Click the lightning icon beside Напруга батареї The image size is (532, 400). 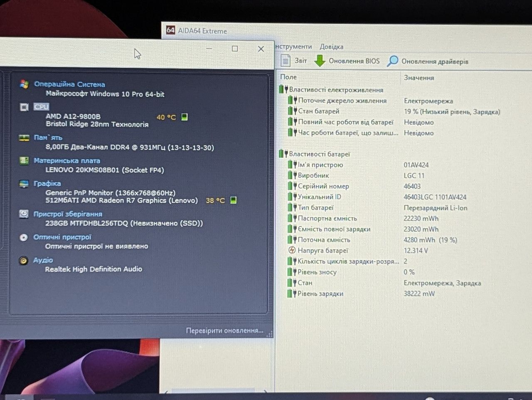(x=292, y=250)
